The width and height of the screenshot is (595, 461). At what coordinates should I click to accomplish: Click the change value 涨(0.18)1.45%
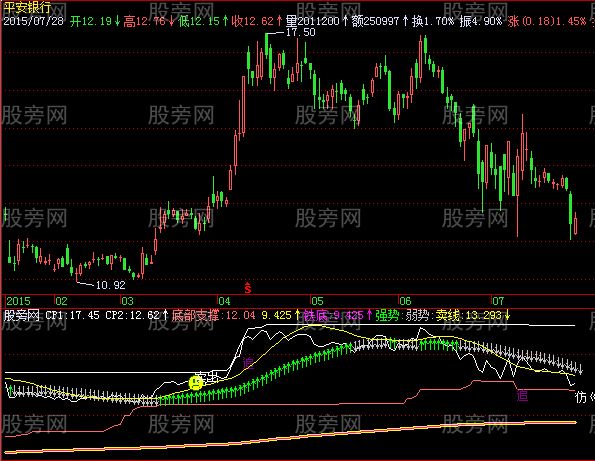(547, 21)
